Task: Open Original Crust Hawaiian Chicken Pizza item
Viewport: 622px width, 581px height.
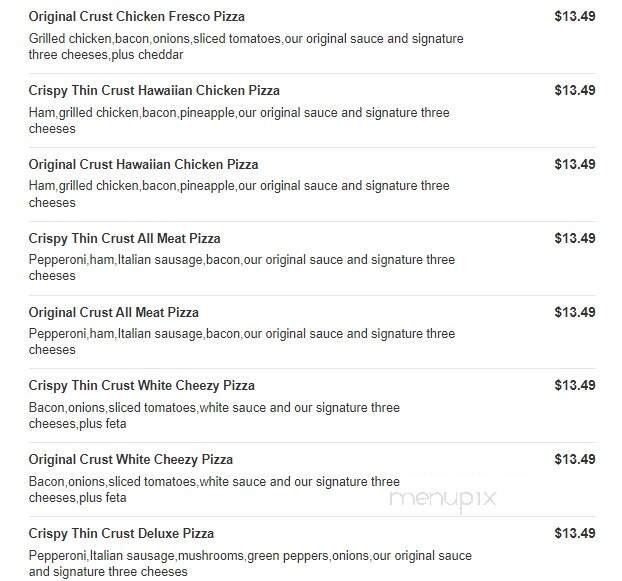Action: tap(143, 164)
